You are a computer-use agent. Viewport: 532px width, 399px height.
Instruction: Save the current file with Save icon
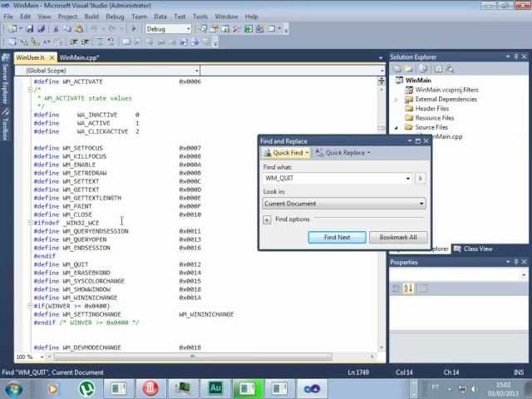tap(30, 29)
